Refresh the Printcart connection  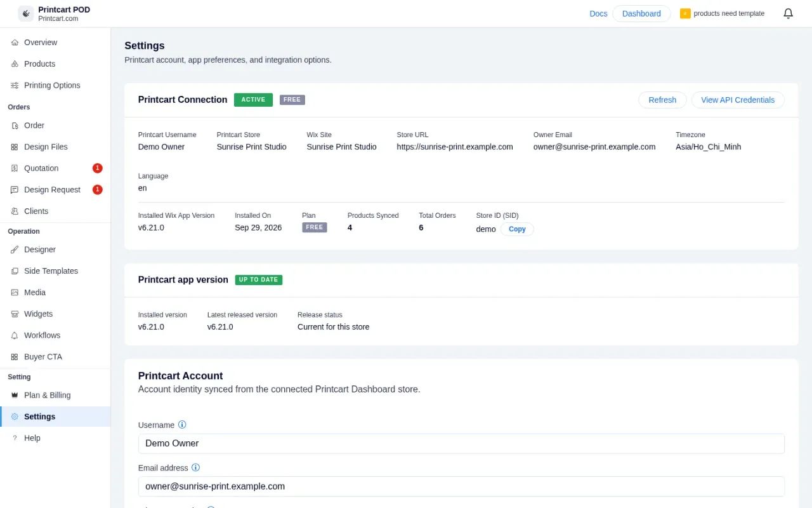coord(662,100)
